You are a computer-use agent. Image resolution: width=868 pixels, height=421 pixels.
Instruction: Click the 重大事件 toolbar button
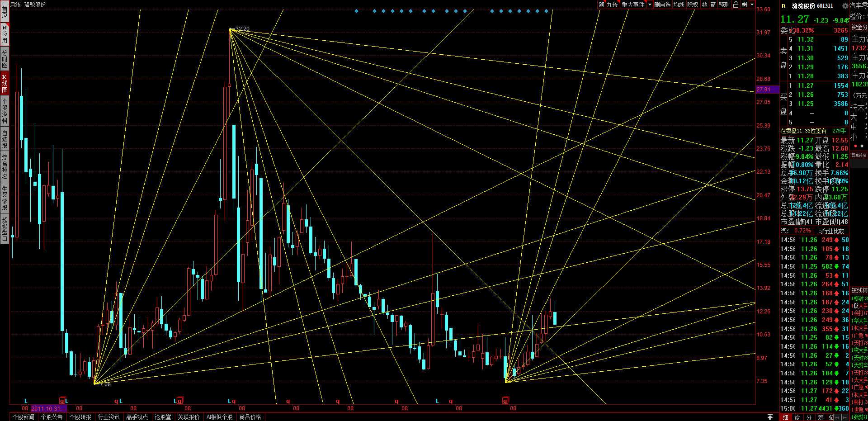click(633, 5)
